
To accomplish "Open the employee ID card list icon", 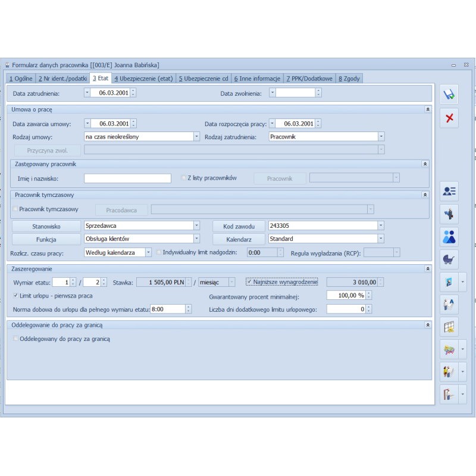I will click(x=449, y=191).
